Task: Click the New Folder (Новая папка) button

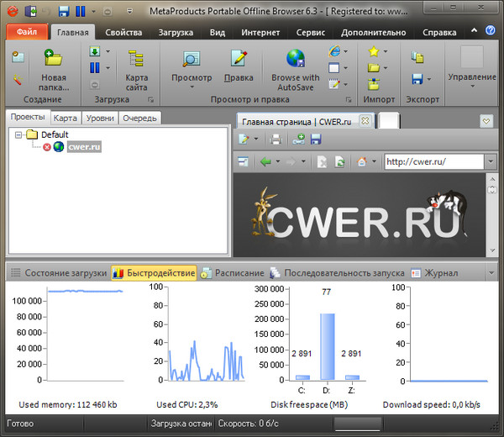Action: (x=54, y=68)
